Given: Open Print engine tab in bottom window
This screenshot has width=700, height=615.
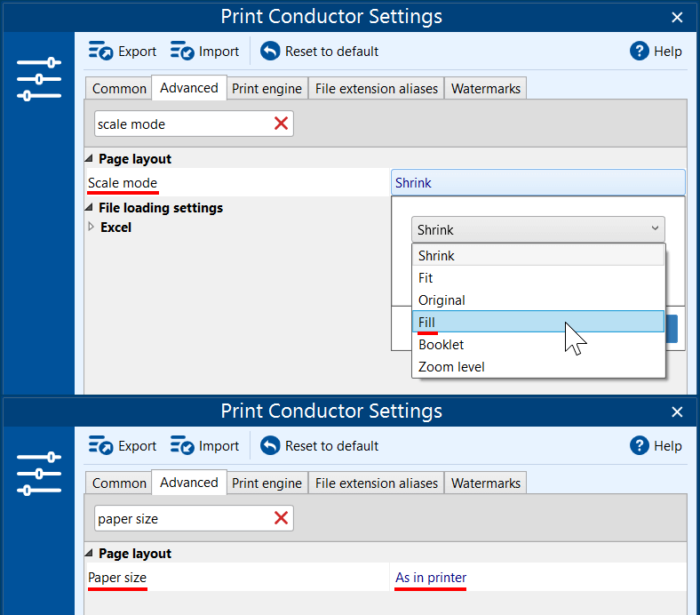Looking at the screenshot, I should (267, 483).
